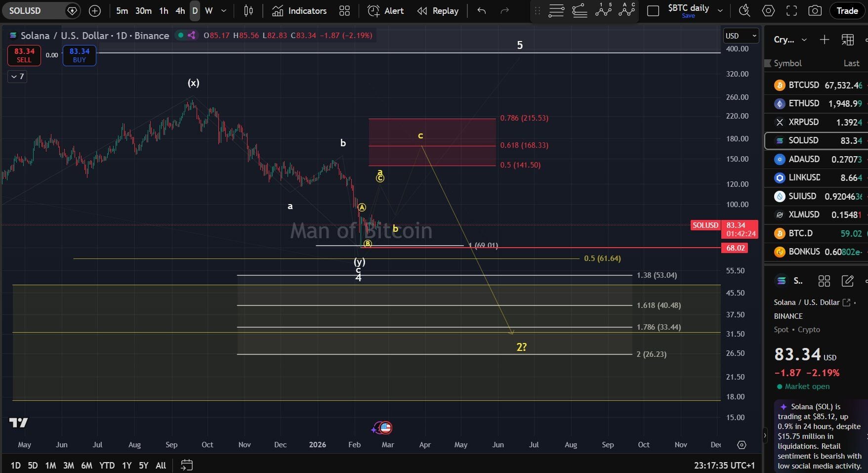Create an Alert from the toolbar
The image size is (868, 473).
386,10
